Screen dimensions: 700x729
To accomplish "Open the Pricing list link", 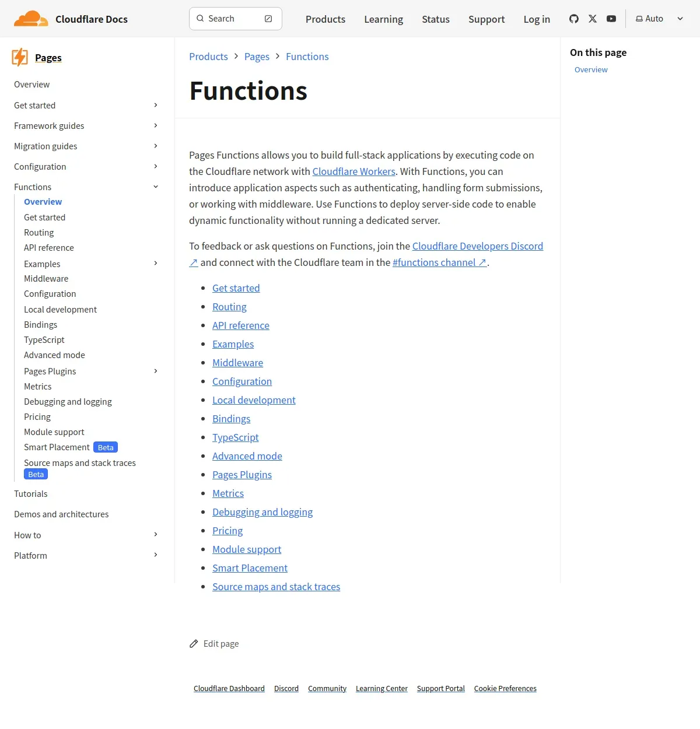I will pyautogui.click(x=228, y=531).
